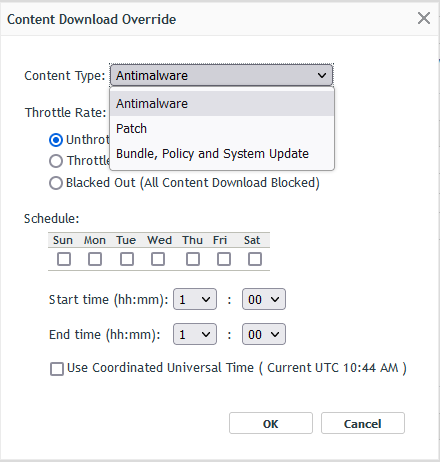Choose Antimalware from the dropdown list
The image size is (440, 462).
click(222, 104)
